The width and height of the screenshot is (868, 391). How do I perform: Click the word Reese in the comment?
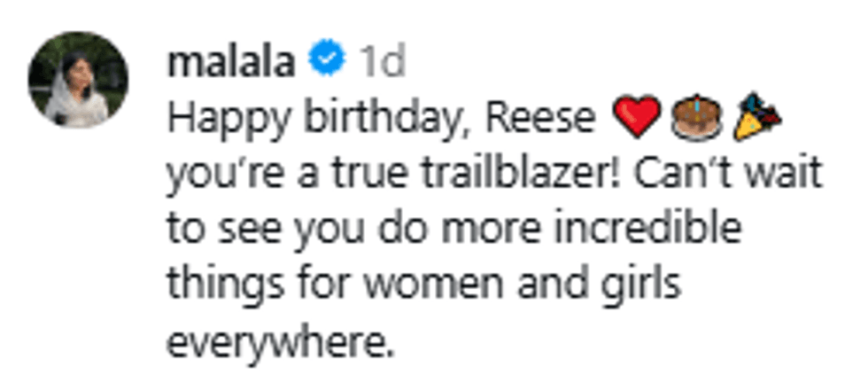click(545, 120)
